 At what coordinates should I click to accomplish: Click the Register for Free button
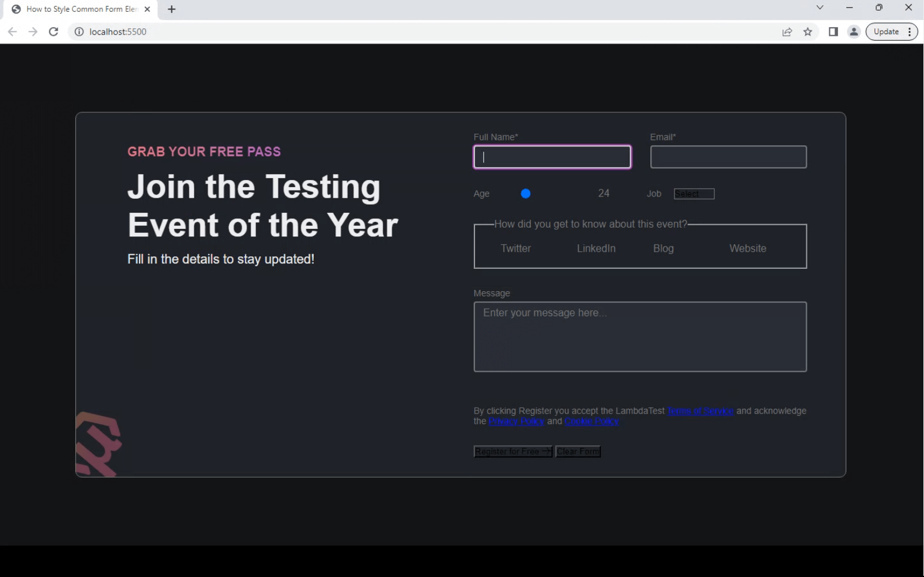tap(513, 451)
